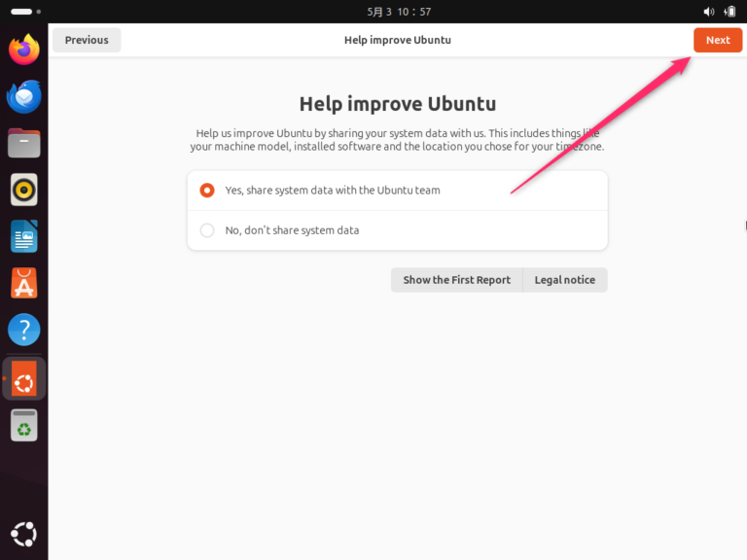The image size is (747, 560).
Task: Click the volume icon in top bar
Action: tap(707, 12)
